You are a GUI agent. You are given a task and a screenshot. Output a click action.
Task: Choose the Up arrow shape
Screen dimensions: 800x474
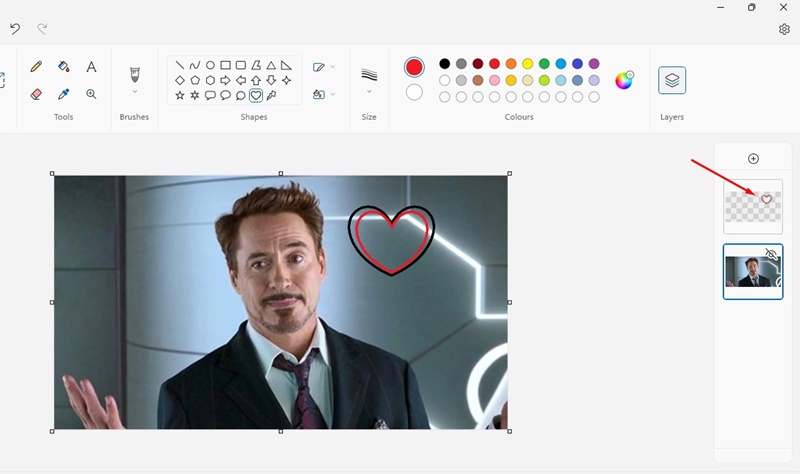pos(256,80)
